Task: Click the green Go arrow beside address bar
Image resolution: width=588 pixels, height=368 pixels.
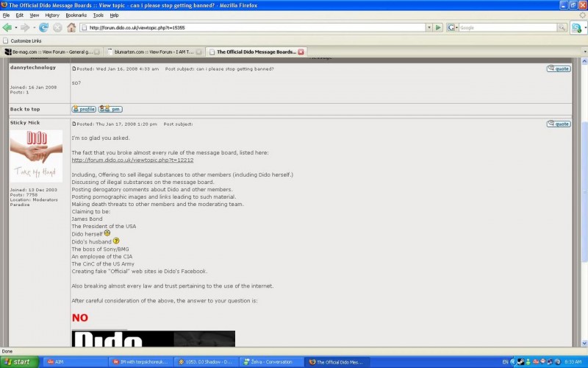Action: 438,27
